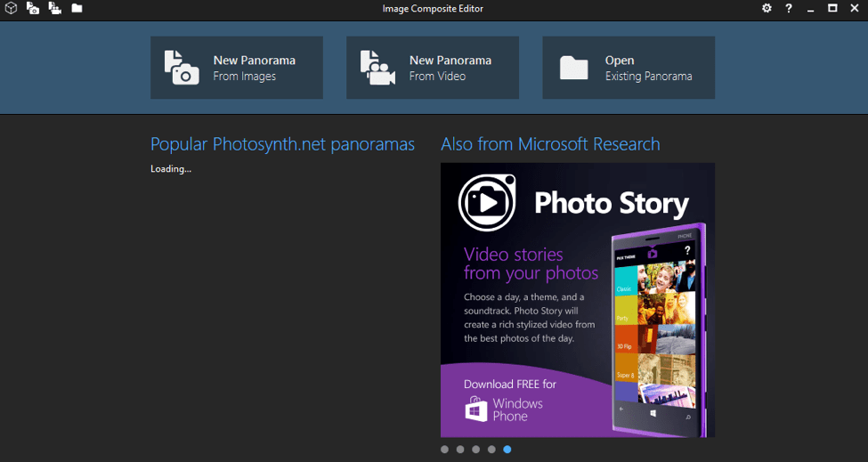Click the Photo Story advertisement banner
The image size is (868, 462).
pyautogui.click(x=578, y=300)
